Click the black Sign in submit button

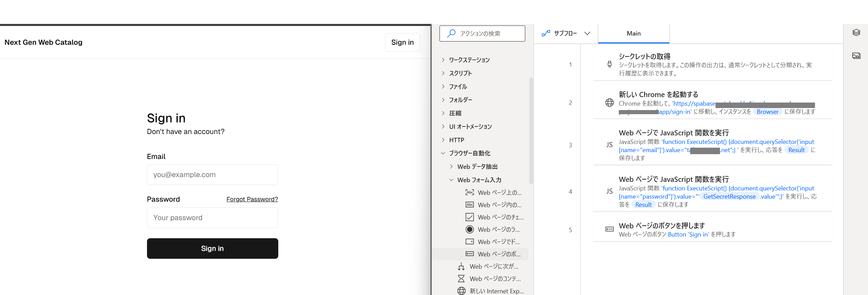[212, 249]
